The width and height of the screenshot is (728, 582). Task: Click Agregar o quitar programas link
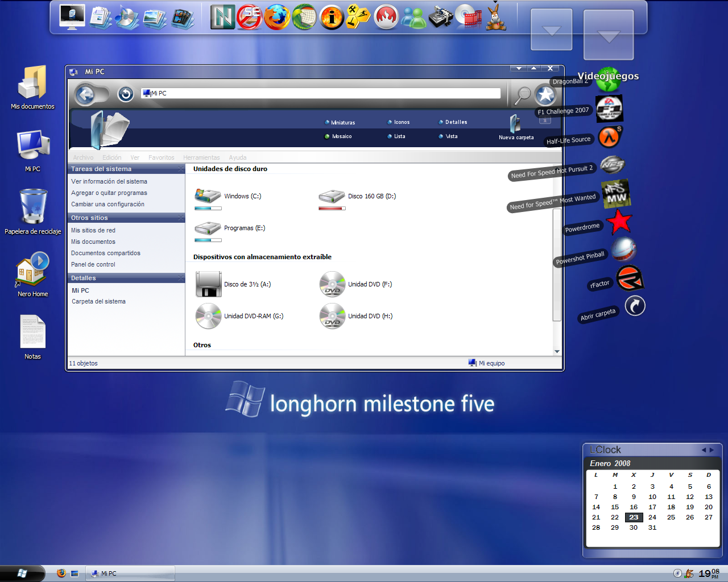(x=109, y=193)
